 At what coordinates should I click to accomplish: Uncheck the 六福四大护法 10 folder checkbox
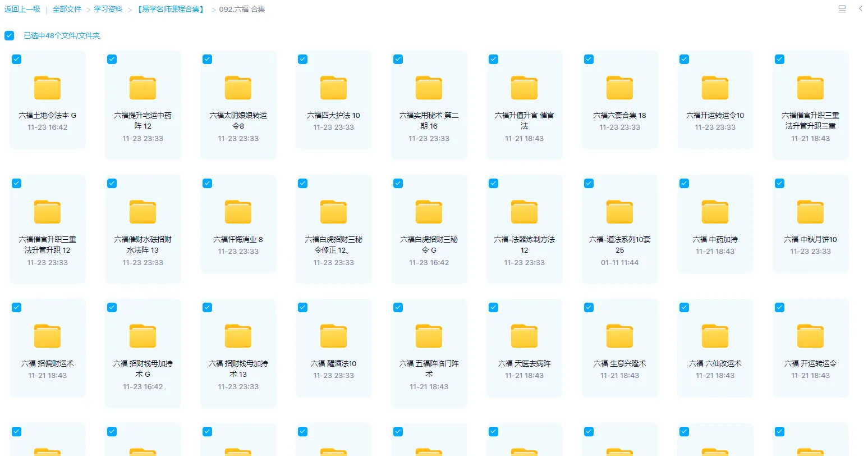click(x=303, y=59)
